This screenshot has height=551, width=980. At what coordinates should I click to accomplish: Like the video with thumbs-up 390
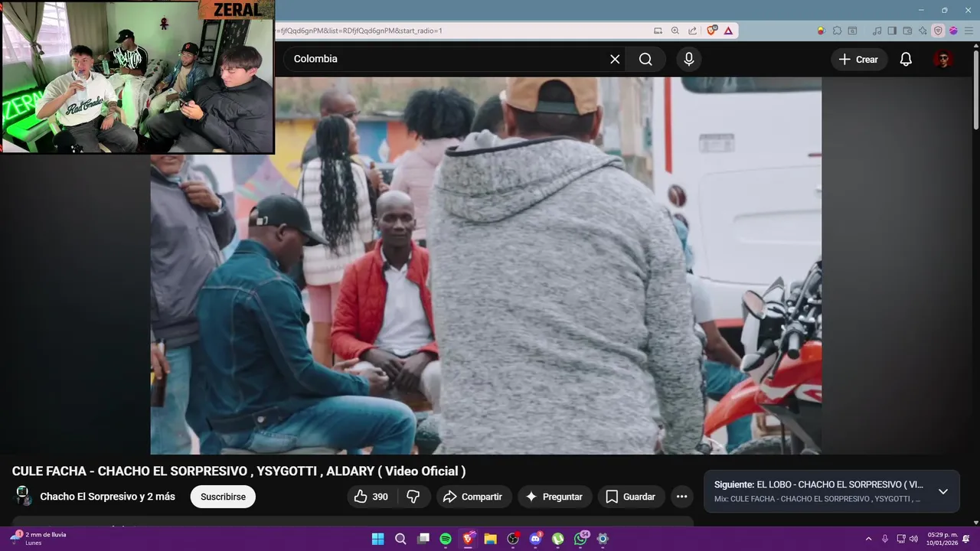pos(371,497)
